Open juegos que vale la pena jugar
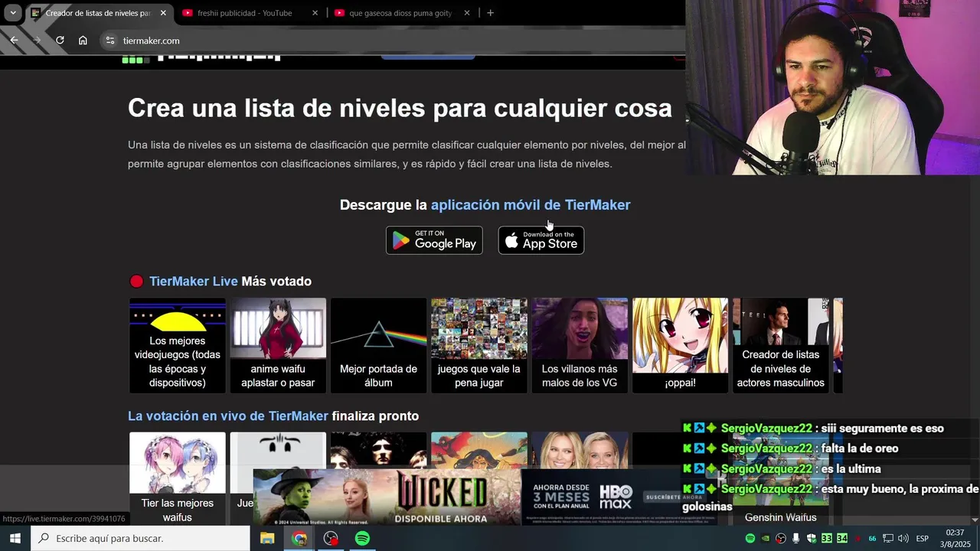 point(479,345)
